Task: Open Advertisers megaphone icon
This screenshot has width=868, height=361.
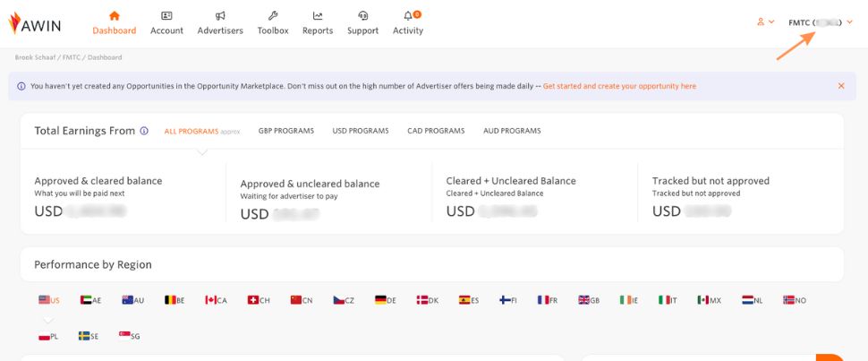Action: tap(220, 16)
